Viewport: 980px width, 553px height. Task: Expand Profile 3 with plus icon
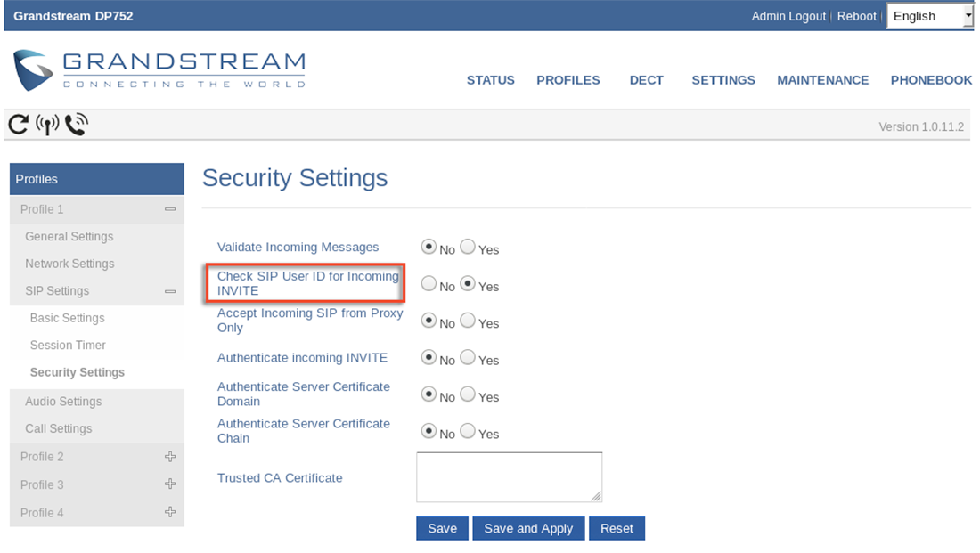[170, 484]
